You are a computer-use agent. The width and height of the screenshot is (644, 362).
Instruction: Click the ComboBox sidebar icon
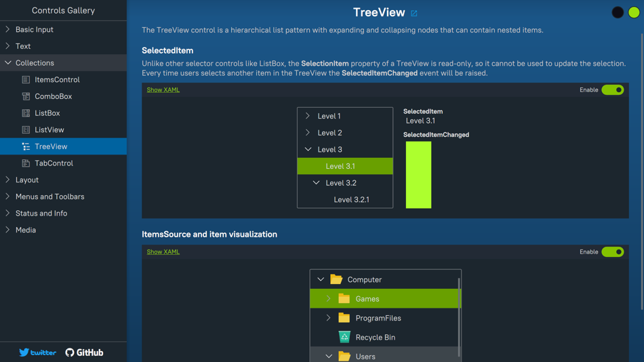(26, 96)
